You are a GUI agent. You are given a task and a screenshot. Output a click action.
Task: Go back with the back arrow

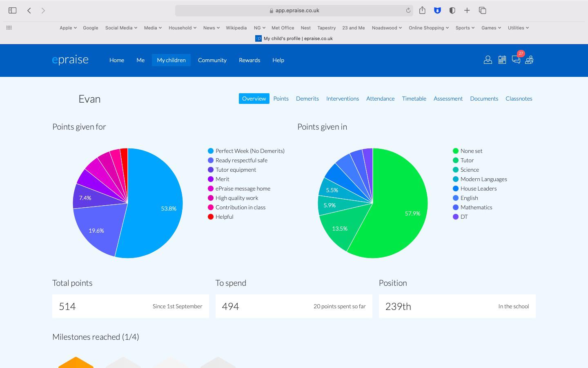(29, 10)
